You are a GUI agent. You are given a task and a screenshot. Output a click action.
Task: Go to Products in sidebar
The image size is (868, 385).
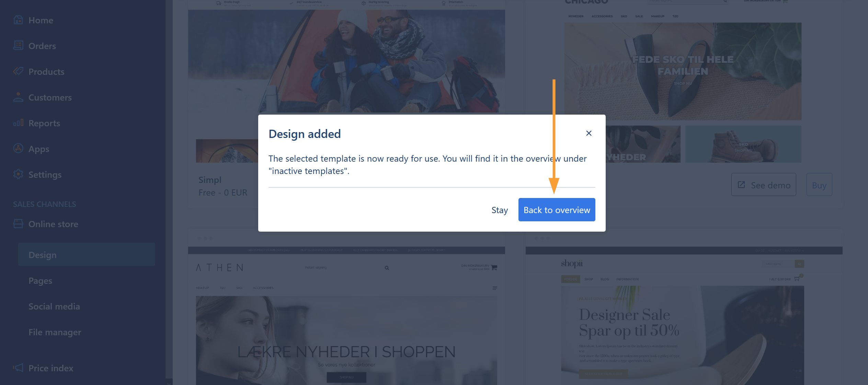tap(46, 72)
